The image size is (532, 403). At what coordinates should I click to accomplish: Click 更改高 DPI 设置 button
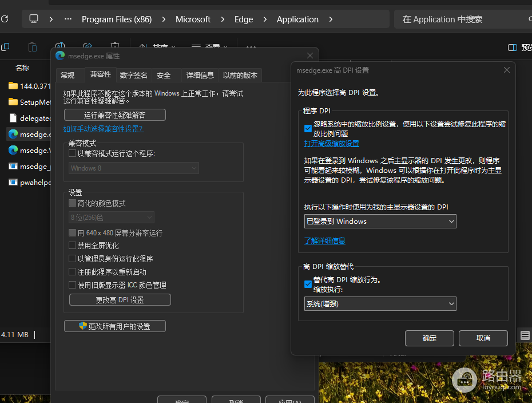click(x=120, y=300)
